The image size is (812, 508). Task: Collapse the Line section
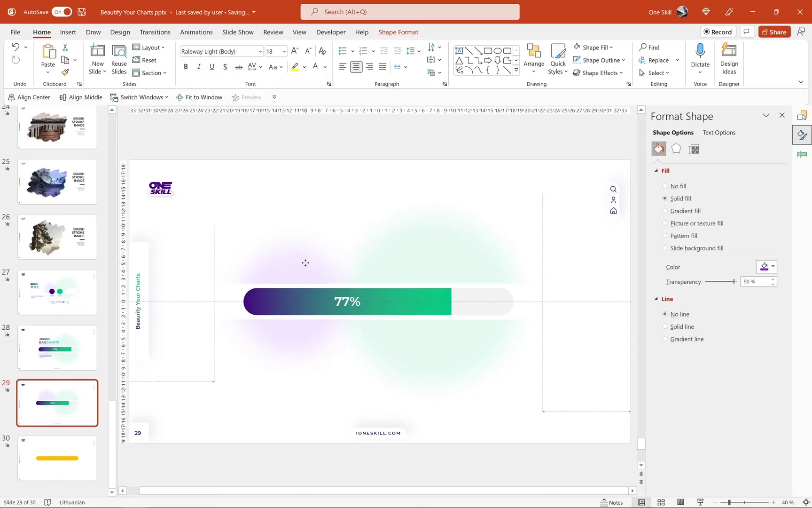click(x=656, y=299)
